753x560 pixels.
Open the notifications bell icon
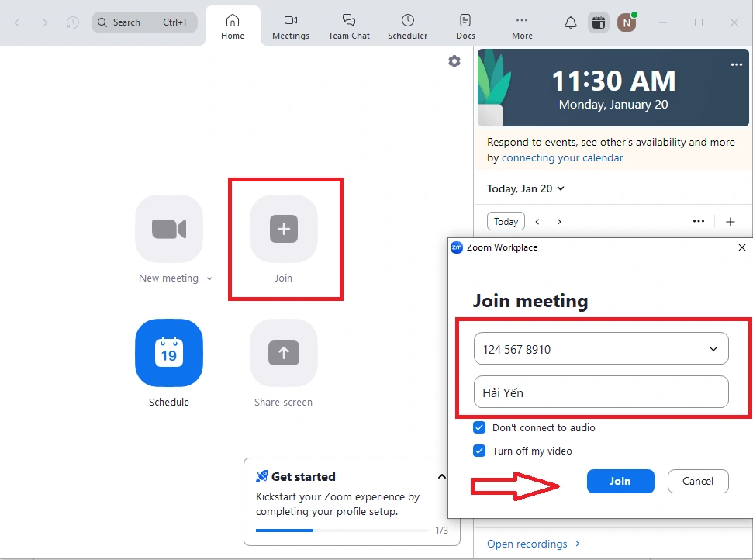click(x=570, y=22)
